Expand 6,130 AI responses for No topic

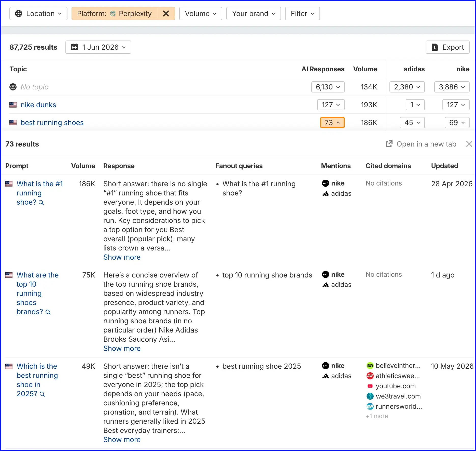coord(328,87)
